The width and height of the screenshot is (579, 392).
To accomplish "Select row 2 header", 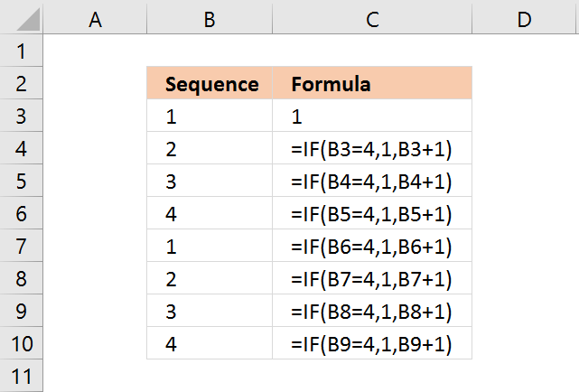I will (22, 83).
